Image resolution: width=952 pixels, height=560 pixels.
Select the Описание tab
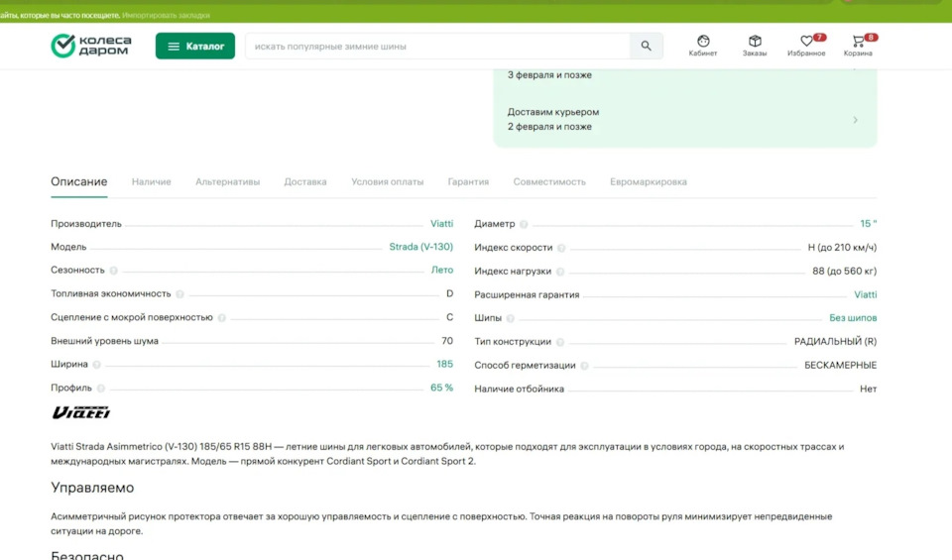(x=79, y=181)
